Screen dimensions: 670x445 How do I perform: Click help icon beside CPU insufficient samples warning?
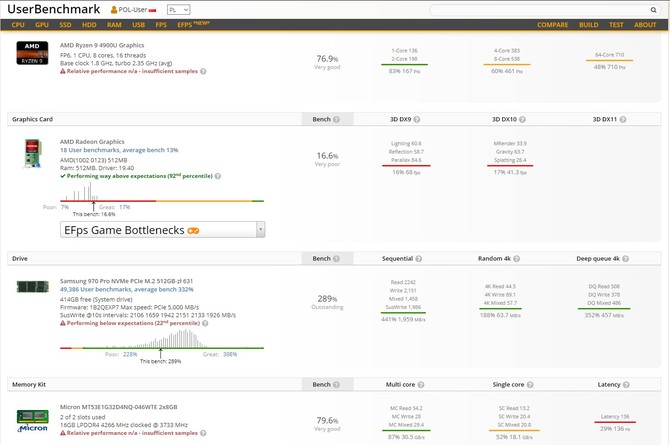pos(203,71)
